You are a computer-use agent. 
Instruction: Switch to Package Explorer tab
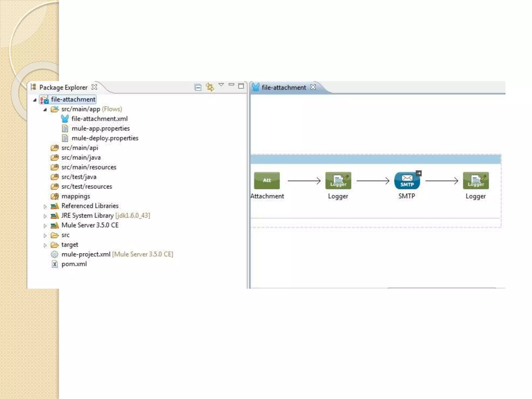(x=63, y=88)
